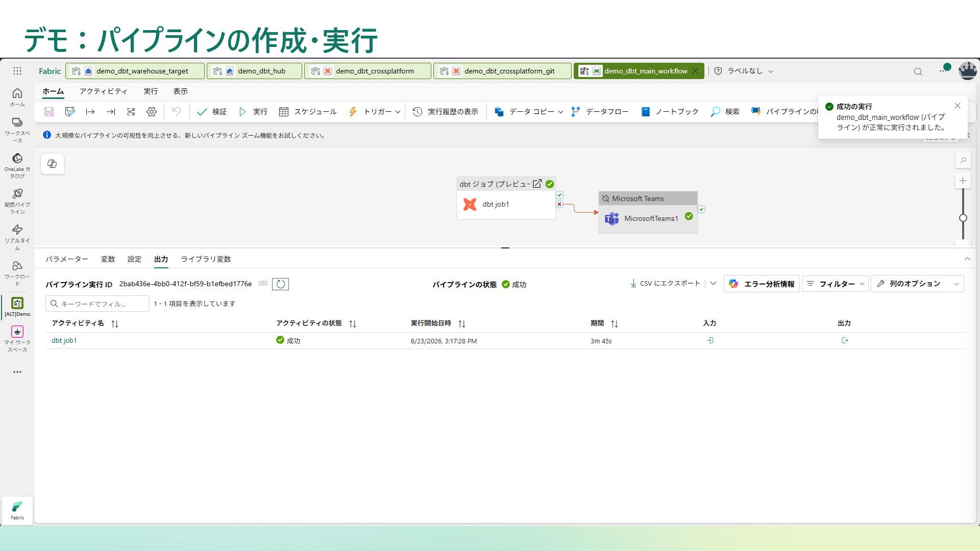Open the Schedule button

point(308,112)
